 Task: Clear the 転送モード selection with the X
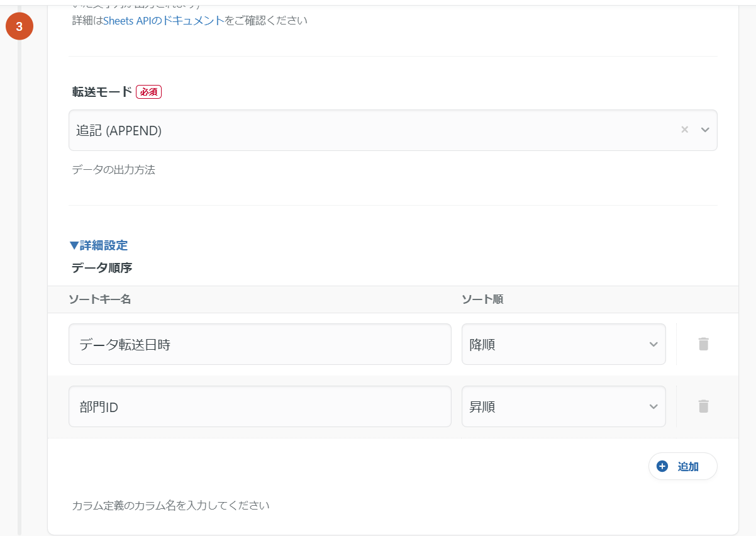(x=685, y=130)
